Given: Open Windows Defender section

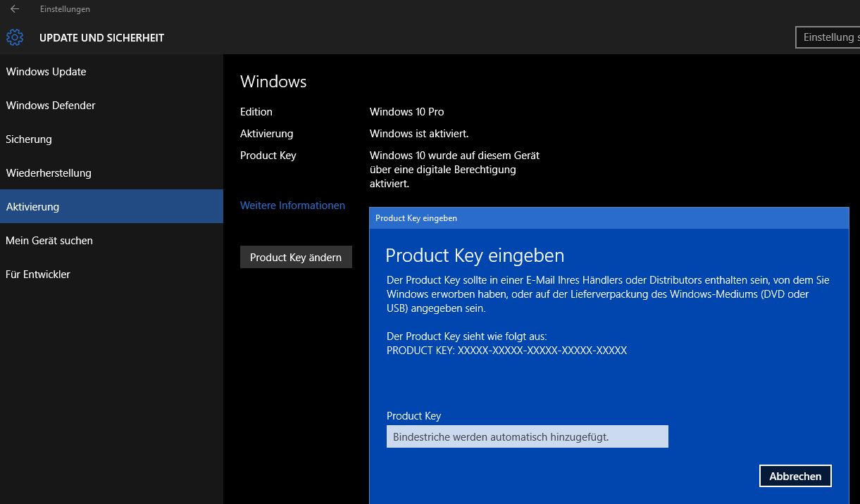Looking at the screenshot, I should pos(111,106).
